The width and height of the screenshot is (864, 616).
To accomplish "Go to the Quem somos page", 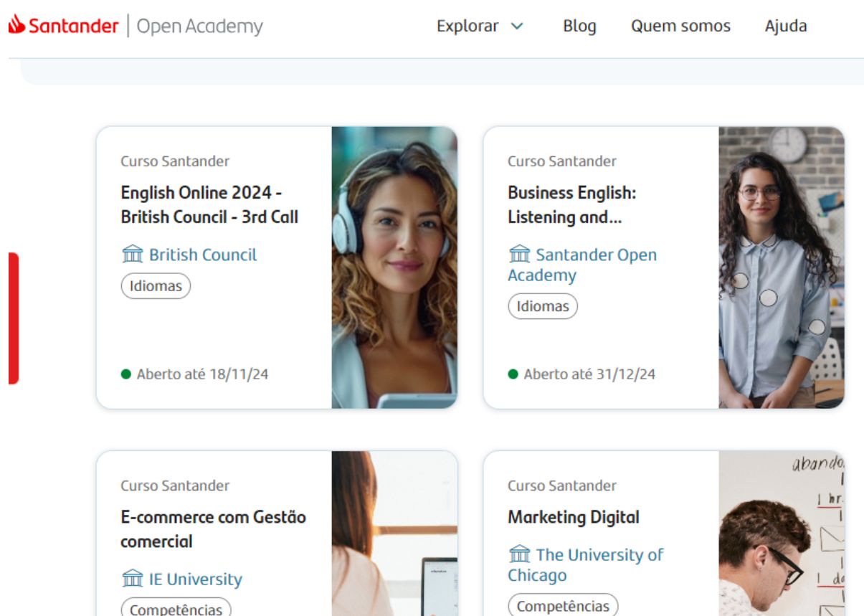I will pos(680,26).
